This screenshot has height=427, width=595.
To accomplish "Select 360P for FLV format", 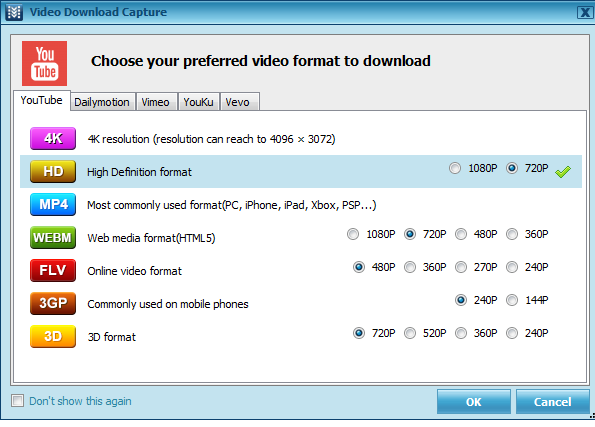I will 410,267.
